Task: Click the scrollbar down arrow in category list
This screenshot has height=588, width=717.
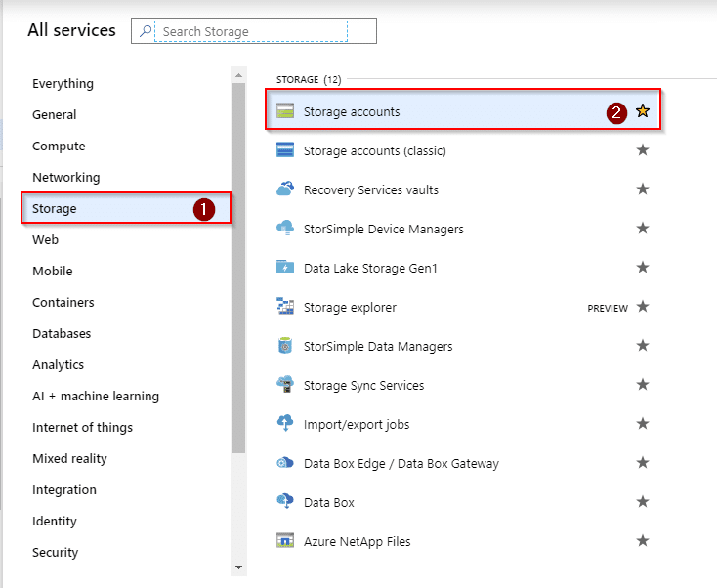Action: click(x=238, y=567)
